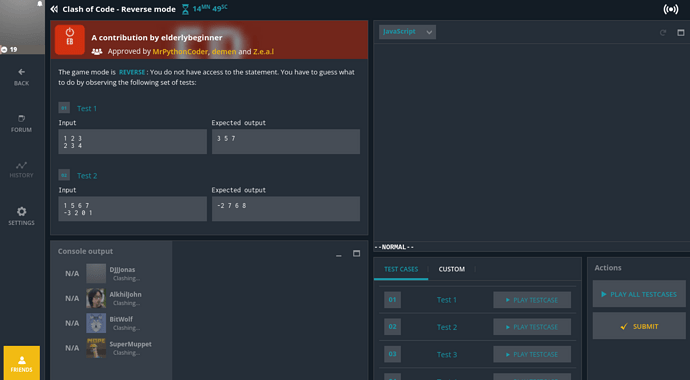Select Test 2 in the test cases list
Screen dimensions: 690x380
pos(447,327)
